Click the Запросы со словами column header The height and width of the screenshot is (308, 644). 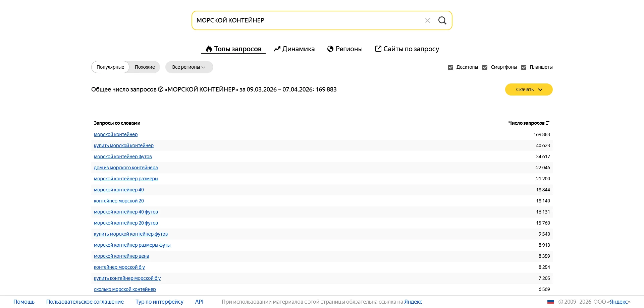pyautogui.click(x=117, y=123)
